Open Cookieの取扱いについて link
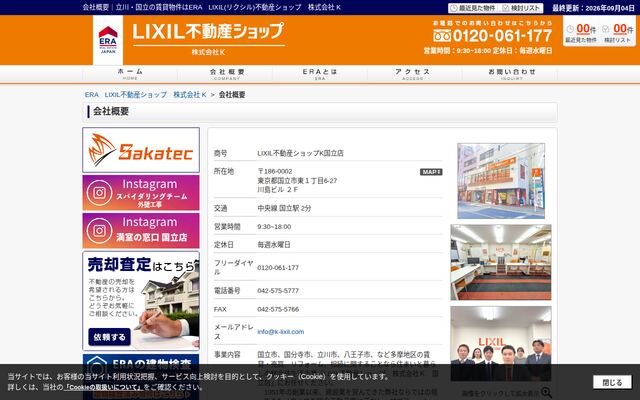Image resolution: width=640 pixels, height=400 pixels. (x=102, y=387)
